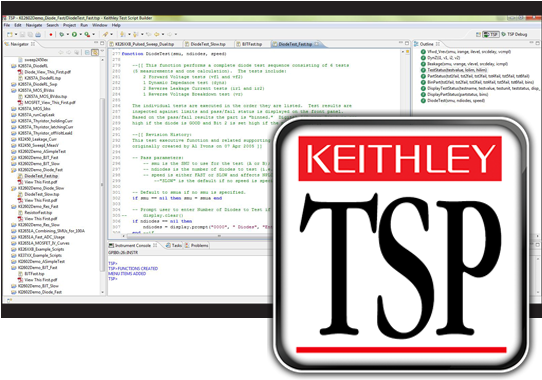The width and height of the screenshot is (542, 380).
Task: Select Ileakage function in Outline
Action: [467, 64]
